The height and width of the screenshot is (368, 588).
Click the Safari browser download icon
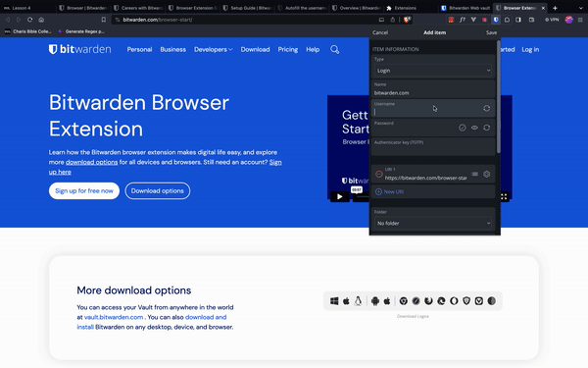(x=416, y=301)
